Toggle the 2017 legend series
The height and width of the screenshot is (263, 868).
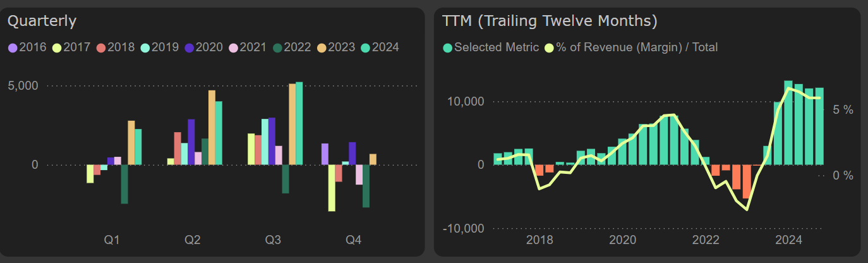(x=71, y=47)
